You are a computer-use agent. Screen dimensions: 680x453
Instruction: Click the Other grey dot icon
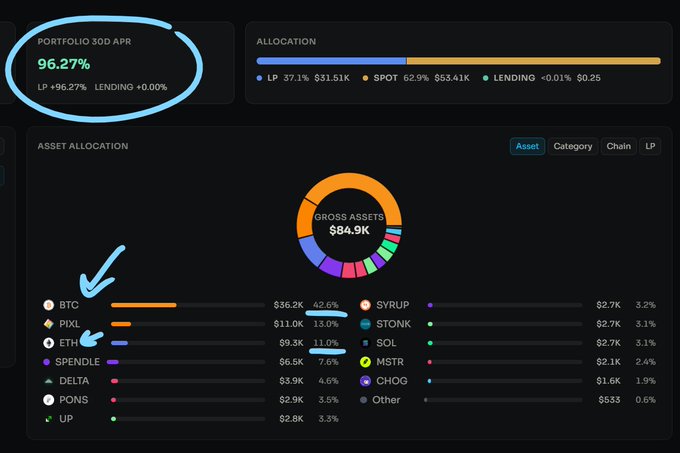[x=363, y=400]
